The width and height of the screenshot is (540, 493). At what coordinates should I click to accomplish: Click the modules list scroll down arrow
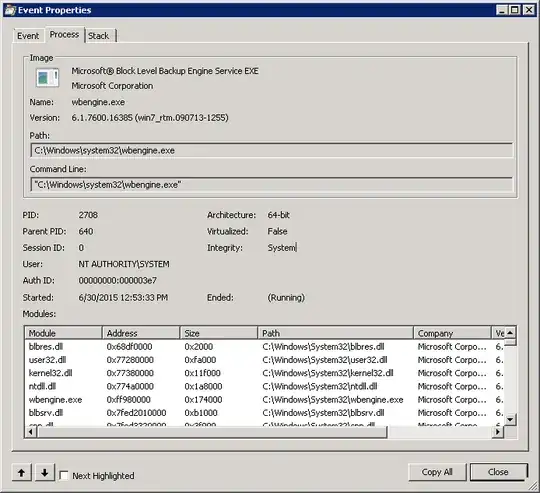510,419
